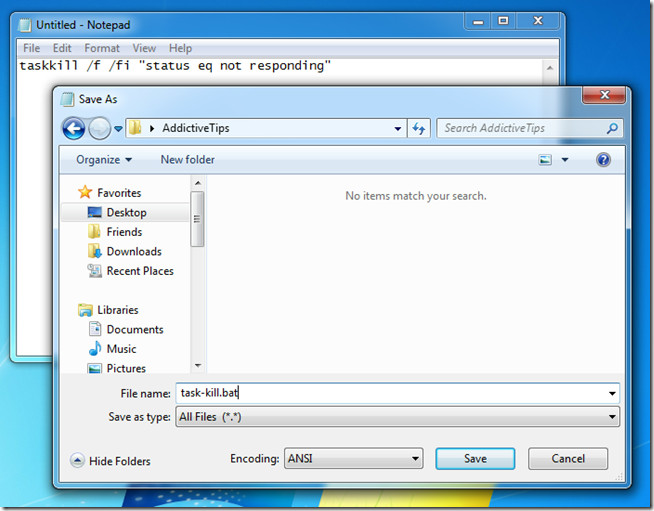Click the folder icon in address bar
The image size is (654, 511).
[x=135, y=128]
